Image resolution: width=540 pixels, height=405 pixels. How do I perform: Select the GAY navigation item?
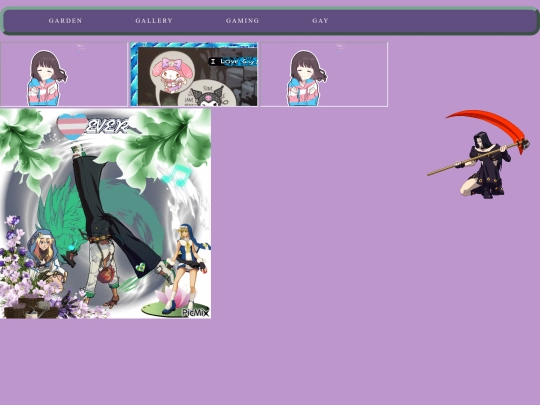coord(320,21)
